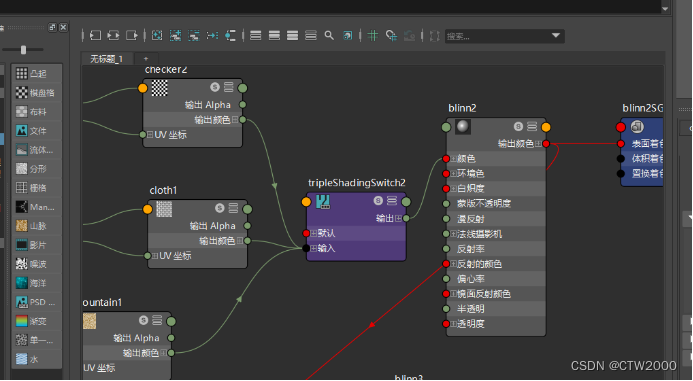Float the left create panel
This screenshot has width=693, height=381.
52,27
